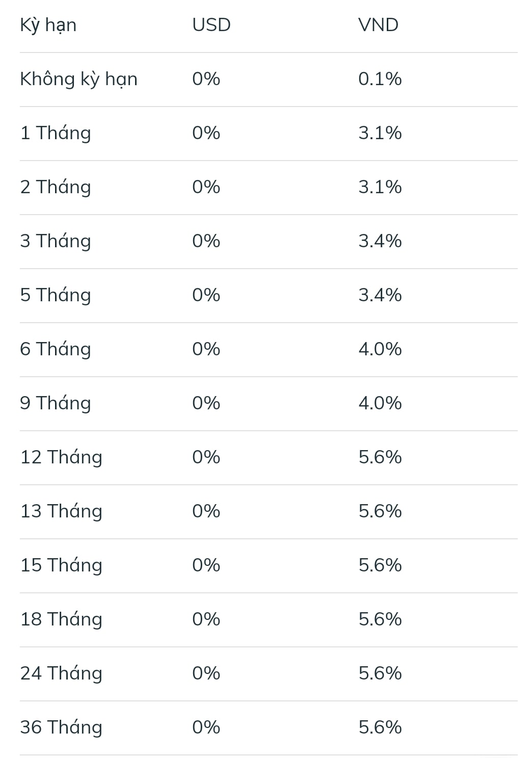Click VND rate 4.0% for 6 Tháng
532x758 pixels.
coord(380,349)
